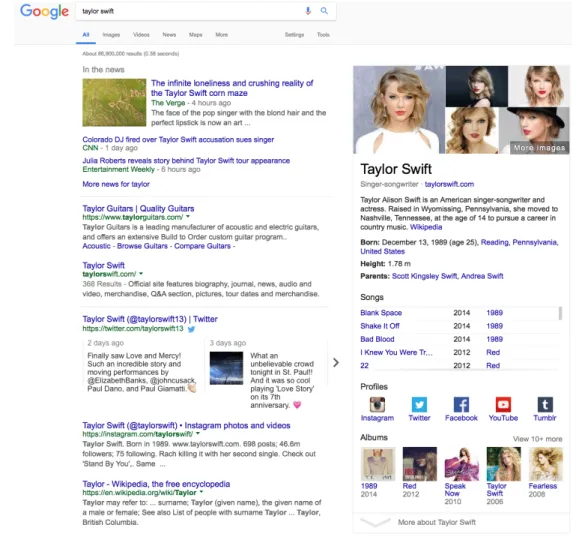Switch to the Videos tab
The image size is (576, 537).
click(141, 35)
